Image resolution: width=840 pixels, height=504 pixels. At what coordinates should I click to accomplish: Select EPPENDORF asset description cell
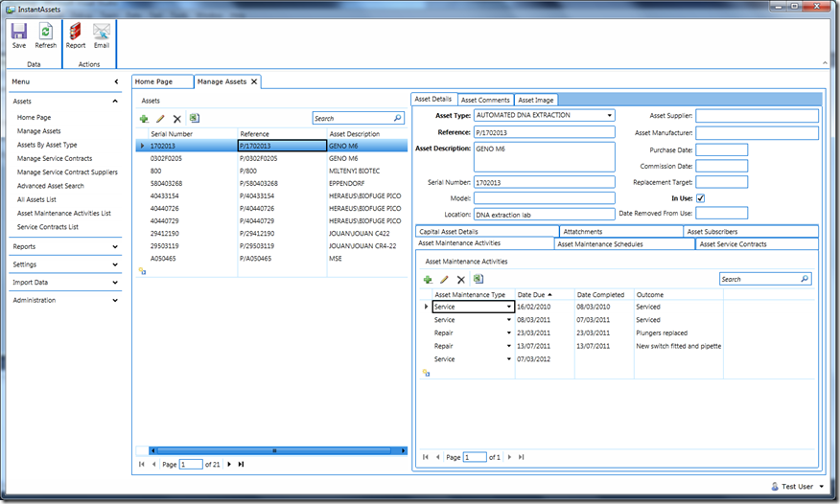367,184
